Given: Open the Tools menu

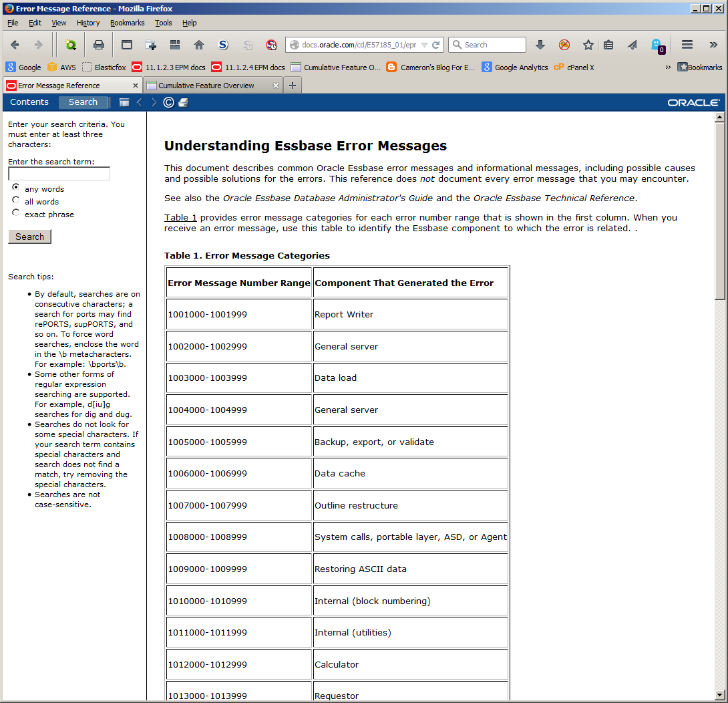Looking at the screenshot, I should 164,23.
